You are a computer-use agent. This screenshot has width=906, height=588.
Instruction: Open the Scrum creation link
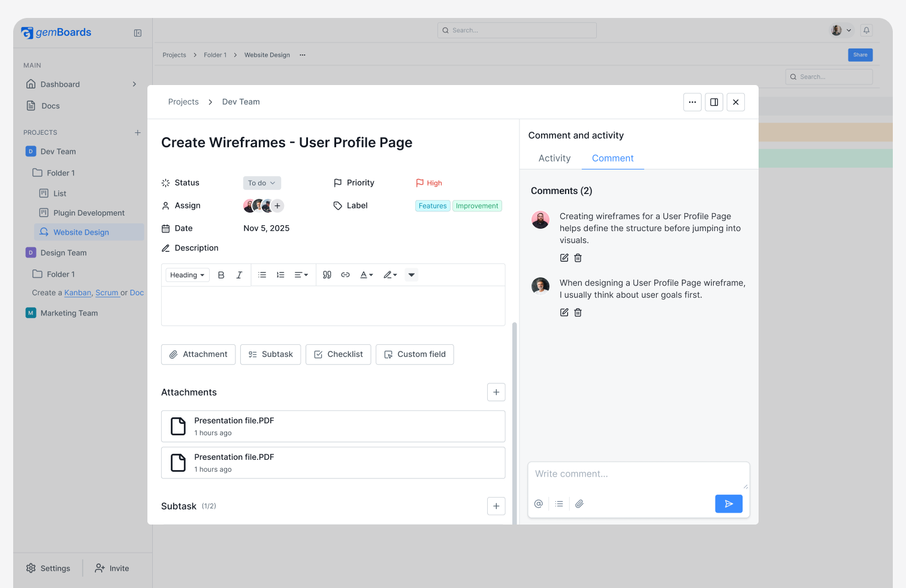point(107,293)
